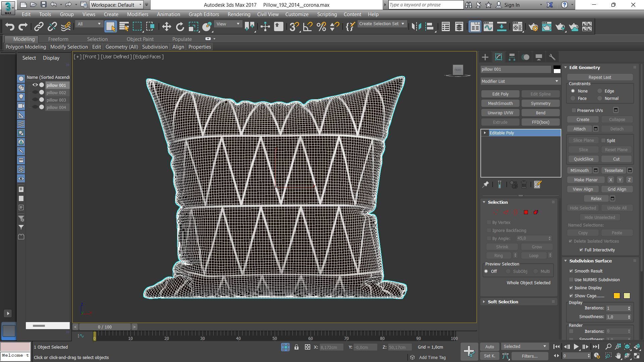Open the Create command panel tab
The height and width of the screenshot is (362, 644).
(x=485, y=57)
